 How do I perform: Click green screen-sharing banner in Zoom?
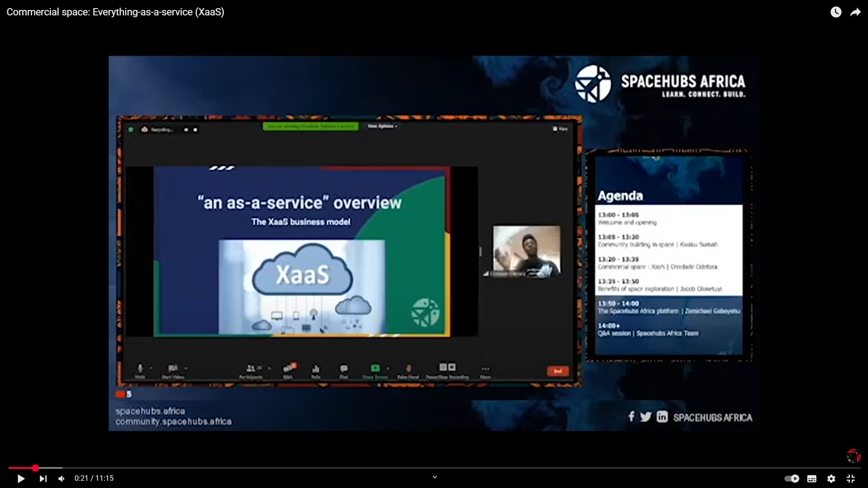pos(311,126)
